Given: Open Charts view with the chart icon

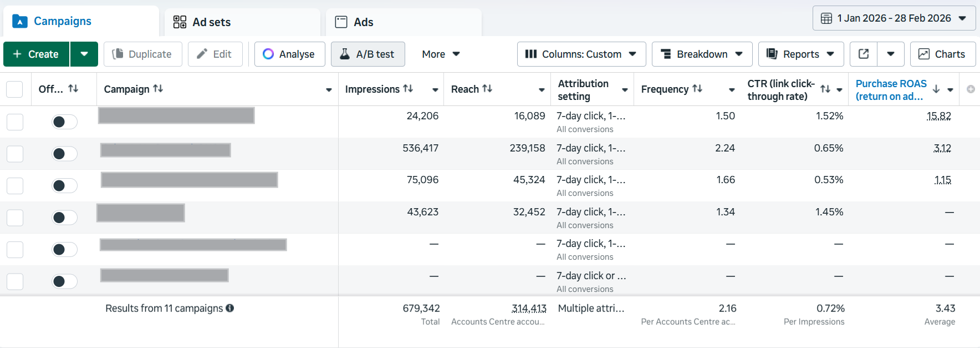Looking at the screenshot, I should [942, 54].
